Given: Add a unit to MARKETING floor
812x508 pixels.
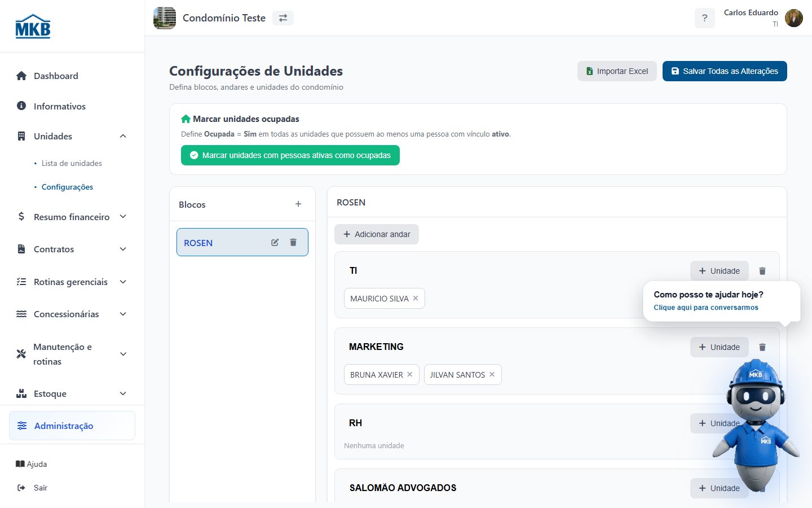Looking at the screenshot, I should [719, 347].
